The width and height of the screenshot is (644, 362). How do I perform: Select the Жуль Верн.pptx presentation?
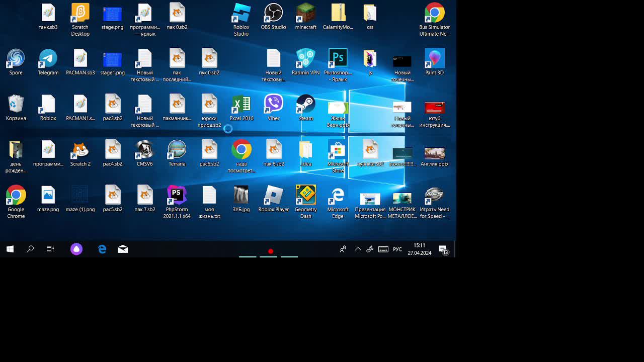click(338, 114)
